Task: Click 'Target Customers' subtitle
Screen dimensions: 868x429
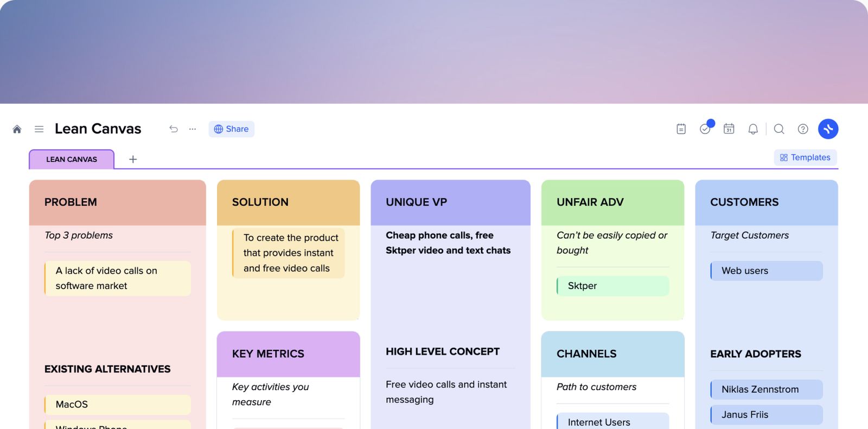Action: [x=750, y=235]
